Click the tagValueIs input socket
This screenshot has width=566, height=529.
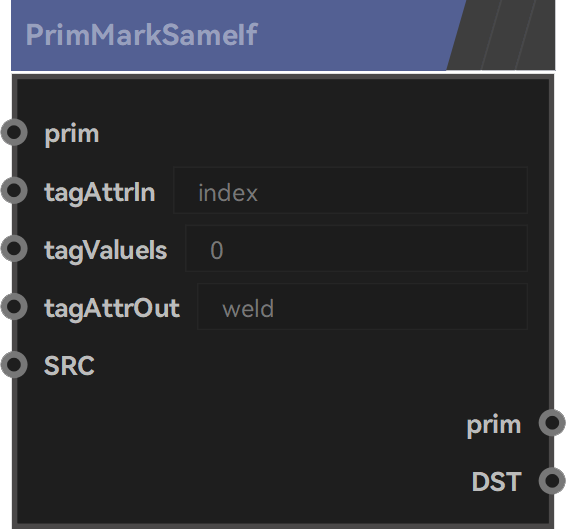[x=14, y=248]
